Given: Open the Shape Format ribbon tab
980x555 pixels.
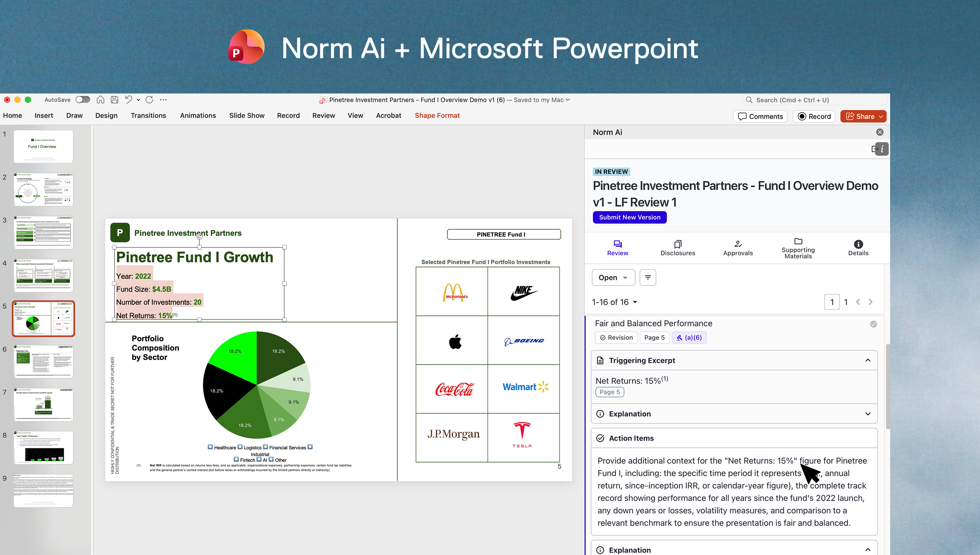Looking at the screenshot, I should [x=437, y=116].
